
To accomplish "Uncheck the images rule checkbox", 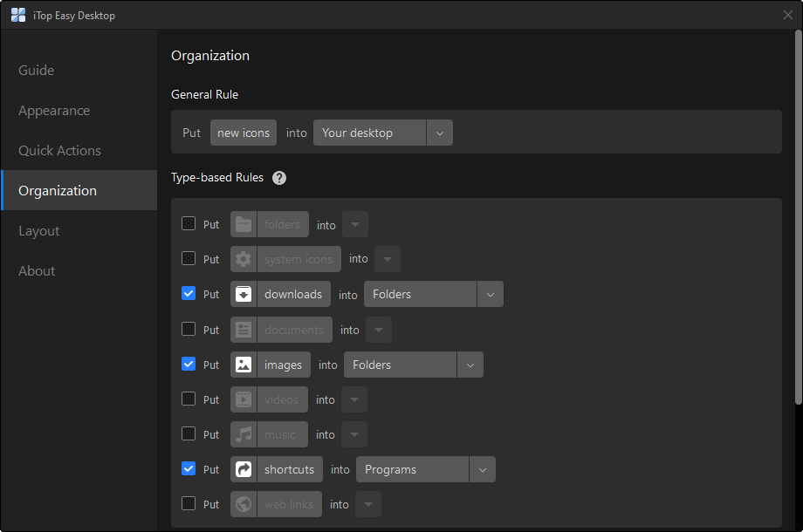I will pos(189,364).
